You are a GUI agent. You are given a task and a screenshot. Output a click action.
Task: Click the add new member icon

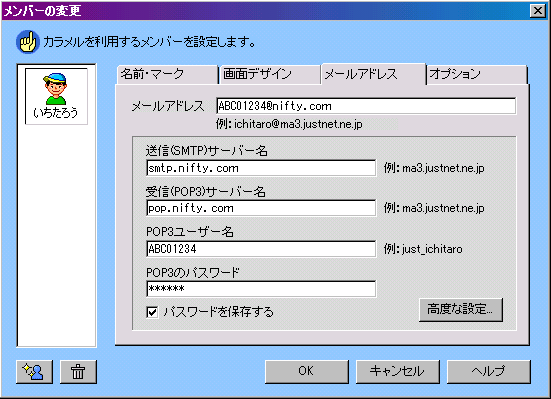34,372
